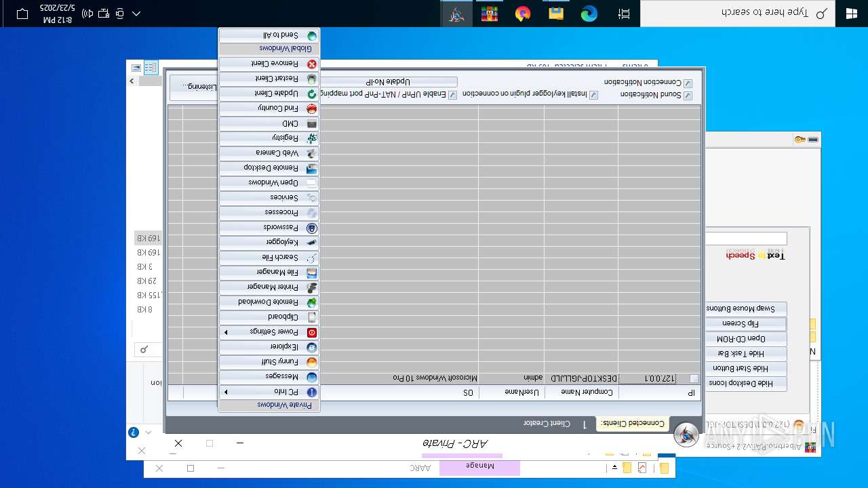
Task: Expand the Power Settings submenu
Action: pos(269,332)
